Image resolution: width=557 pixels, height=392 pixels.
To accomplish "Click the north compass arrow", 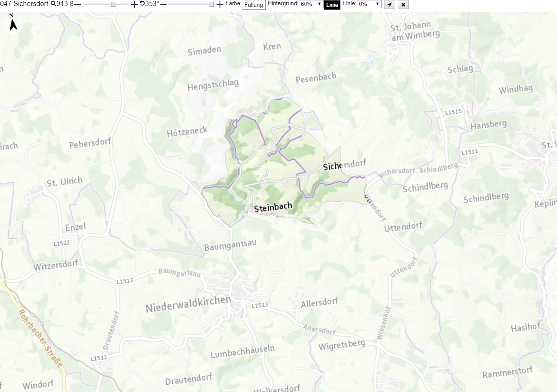I will (x=13, y=22).
